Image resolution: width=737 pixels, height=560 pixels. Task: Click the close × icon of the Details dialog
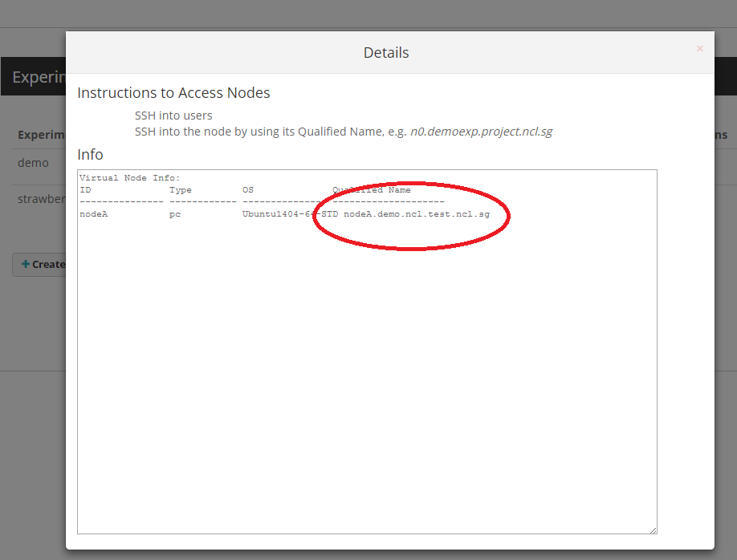[x=699, y=48]
